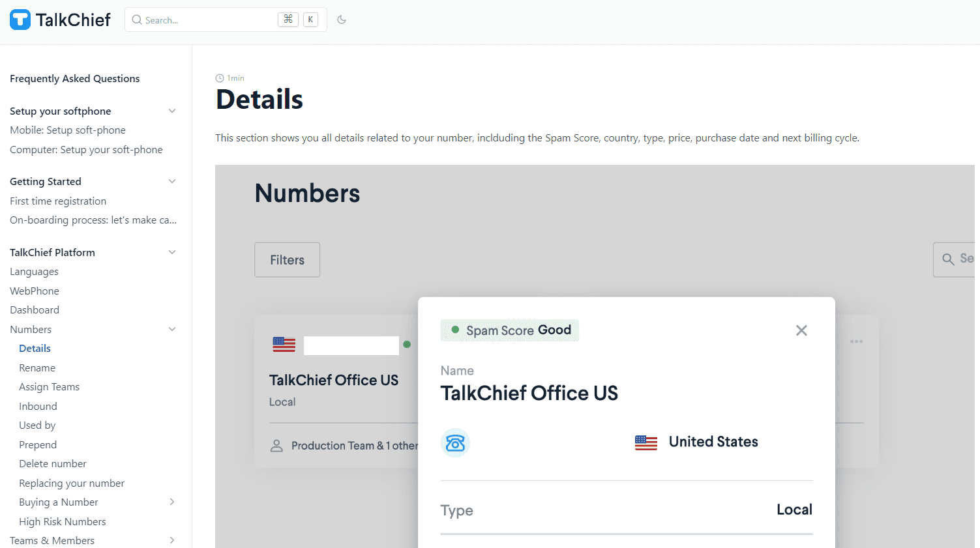Open Frequently Asked Questions link
Image resolution: width=980 pixels, height=548 pixels.
pos(74,79)
